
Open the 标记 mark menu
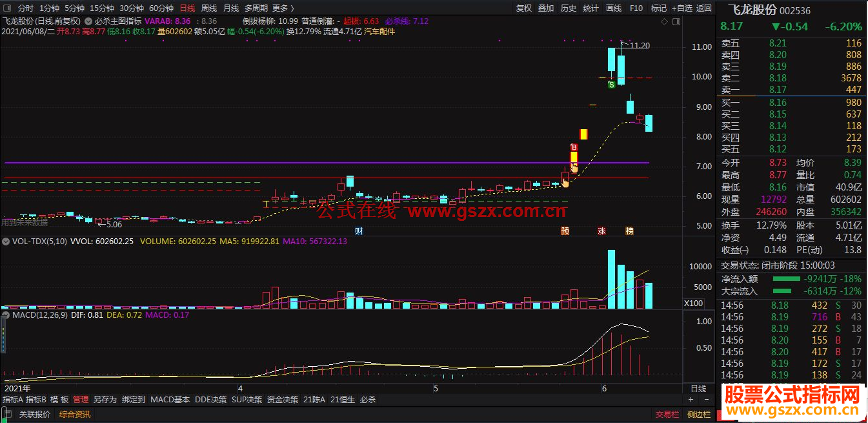pyautogui.click(x=659, y=8)
